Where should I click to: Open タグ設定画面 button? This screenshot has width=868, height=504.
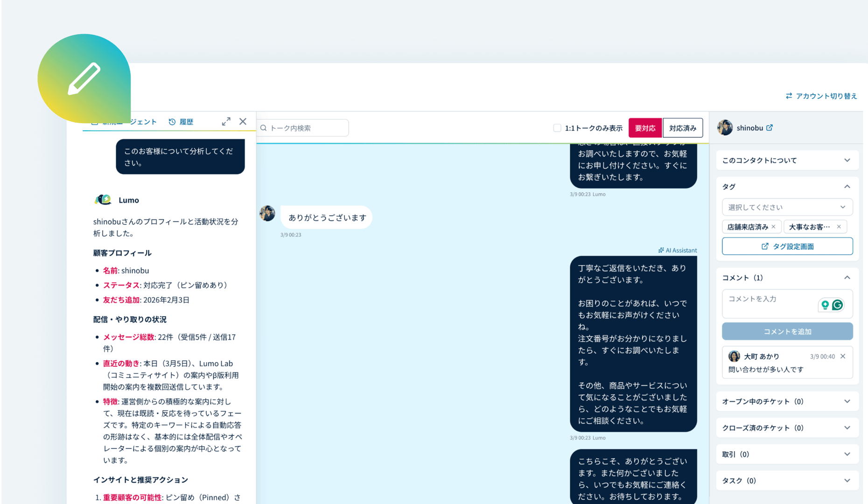[787, 246]
